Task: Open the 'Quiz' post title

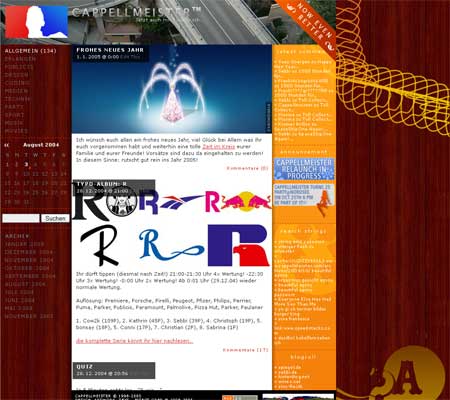Action: (85, 367)
